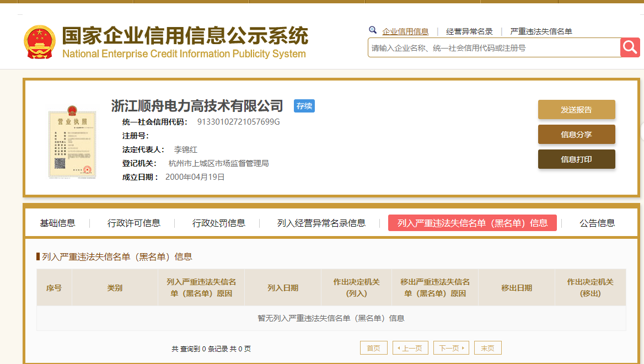Click the 存续 status badge
Image resolution: width=644 pixels, height=364 pixels.
304,106
